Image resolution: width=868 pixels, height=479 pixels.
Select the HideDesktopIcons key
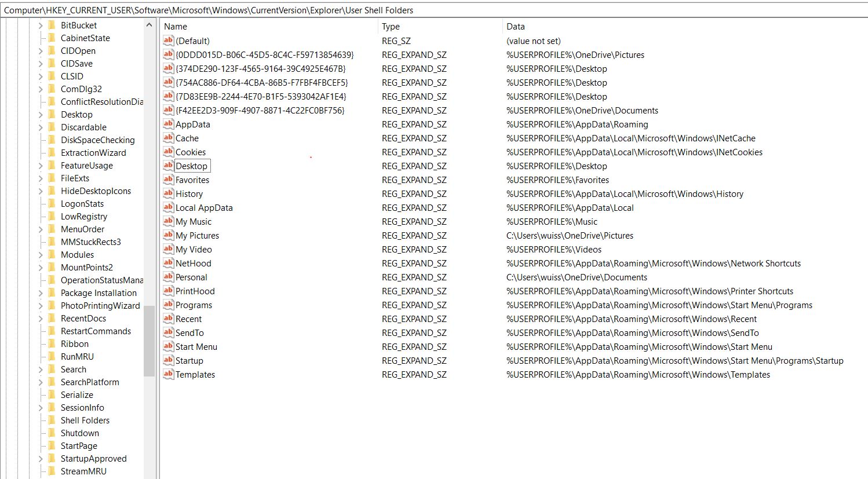96,191
